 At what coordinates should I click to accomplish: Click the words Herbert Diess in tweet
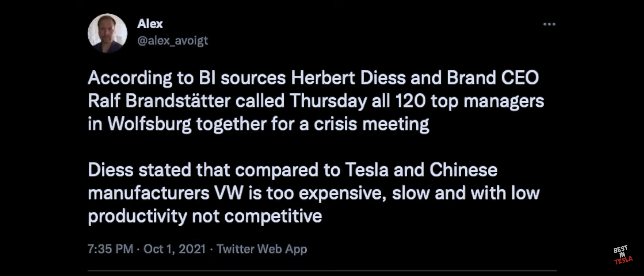(348, 78)
